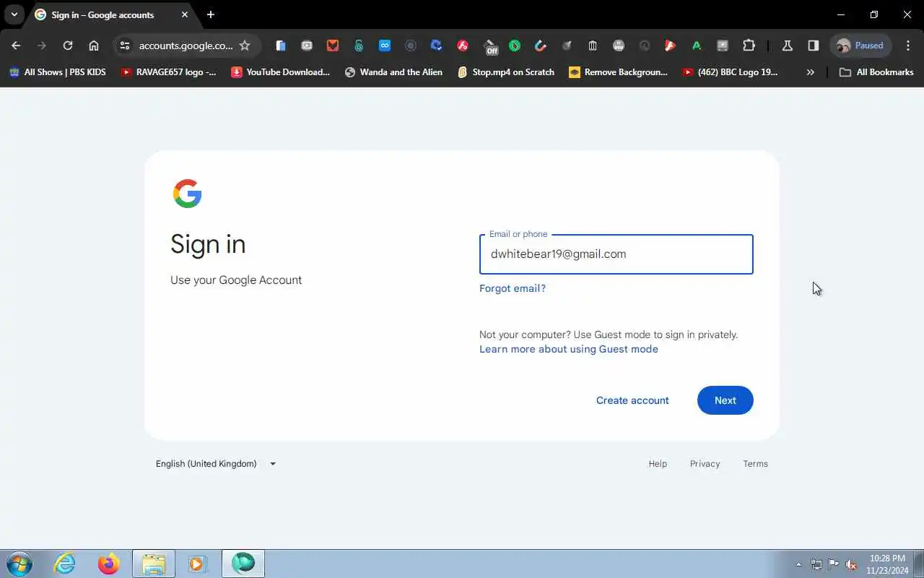Open the Extensions puzzle-piece menu
This screenshot has width=924, height=578.
[x=749, y=46]
